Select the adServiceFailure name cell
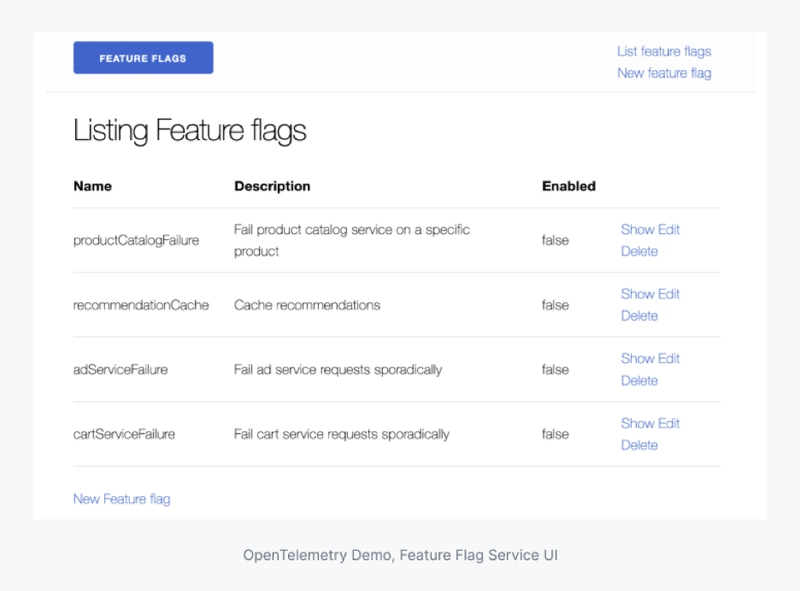 pyautogui.click(x=120, y=370)
